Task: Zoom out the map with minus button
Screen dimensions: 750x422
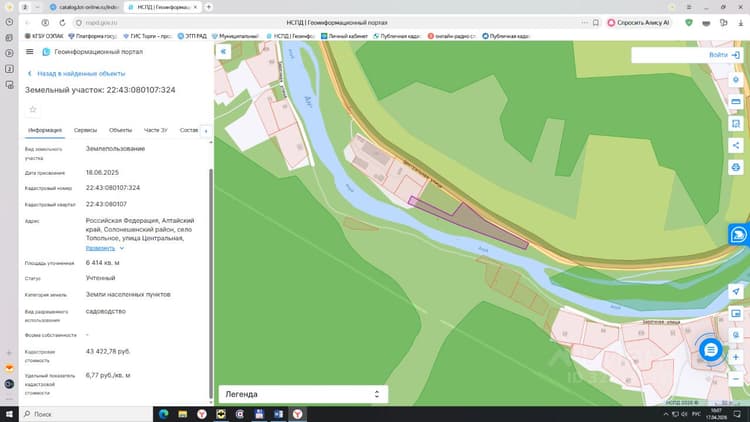Action: coord(736,379)
